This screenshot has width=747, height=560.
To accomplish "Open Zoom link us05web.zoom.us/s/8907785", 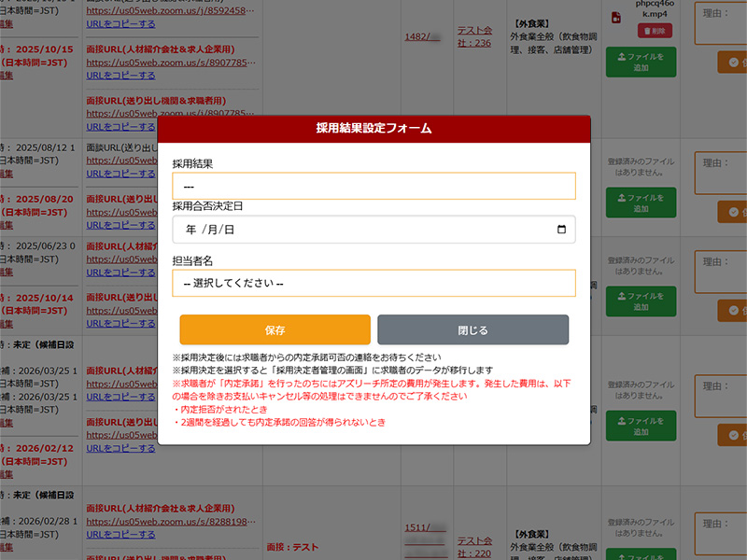I will pos(171,63).
